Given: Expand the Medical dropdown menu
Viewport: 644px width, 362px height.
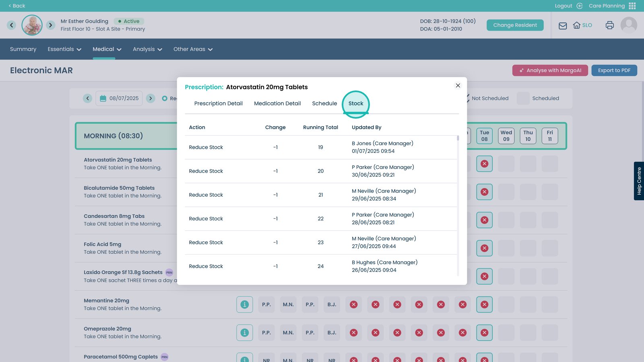Looking at the screenshot, I should [x=107, y=49].
